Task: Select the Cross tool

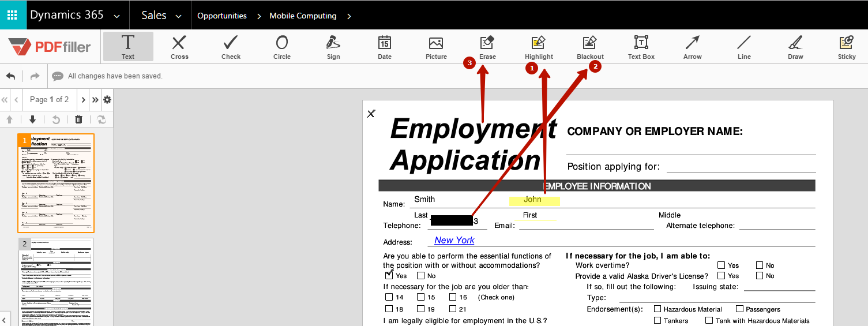Action: [179, 46]
